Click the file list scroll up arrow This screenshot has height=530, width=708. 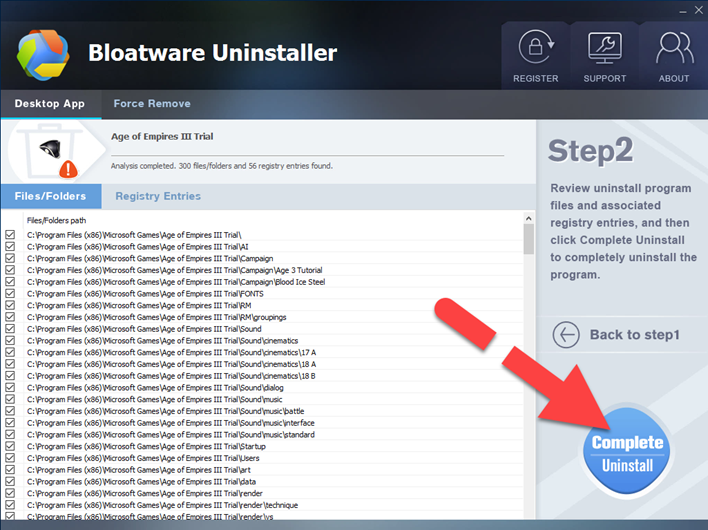point(529,219)
